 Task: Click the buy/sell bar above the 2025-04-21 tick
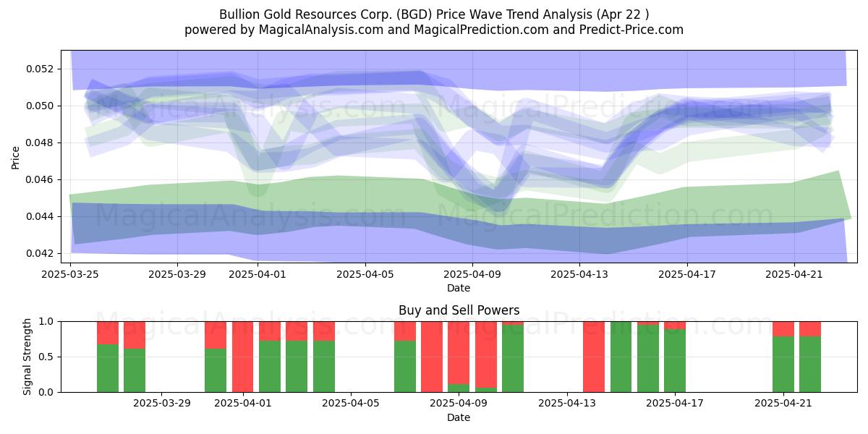[783, 357]
